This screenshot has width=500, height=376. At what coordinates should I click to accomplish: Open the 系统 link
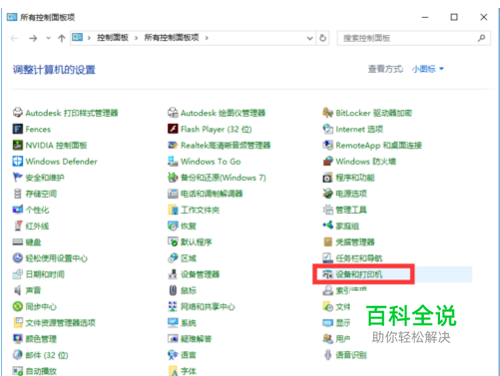188,323
